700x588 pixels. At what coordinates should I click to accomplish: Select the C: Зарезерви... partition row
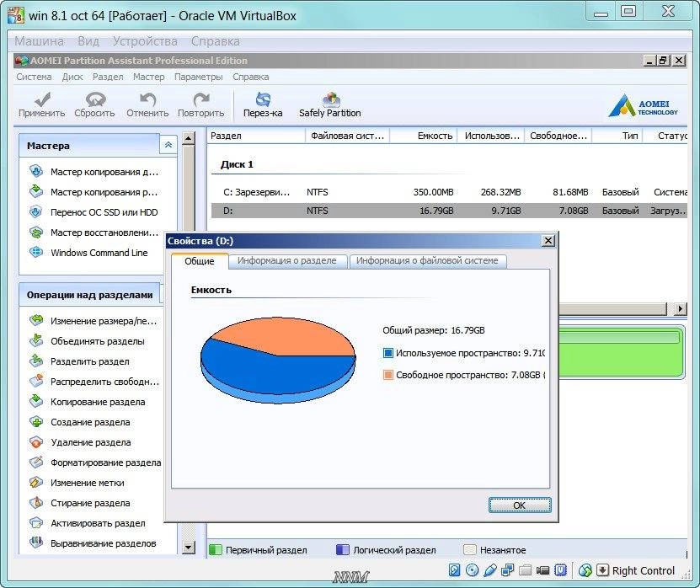pos(449,192)
